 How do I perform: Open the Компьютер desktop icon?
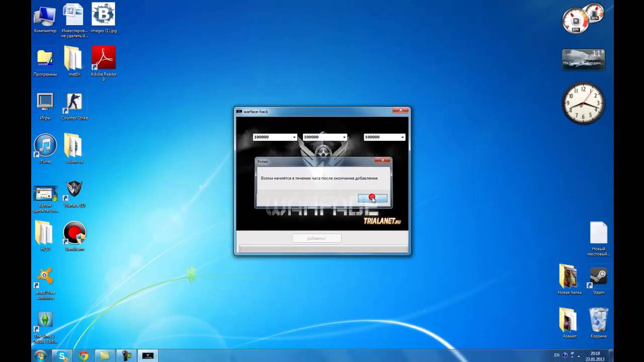tap(45, 19)
